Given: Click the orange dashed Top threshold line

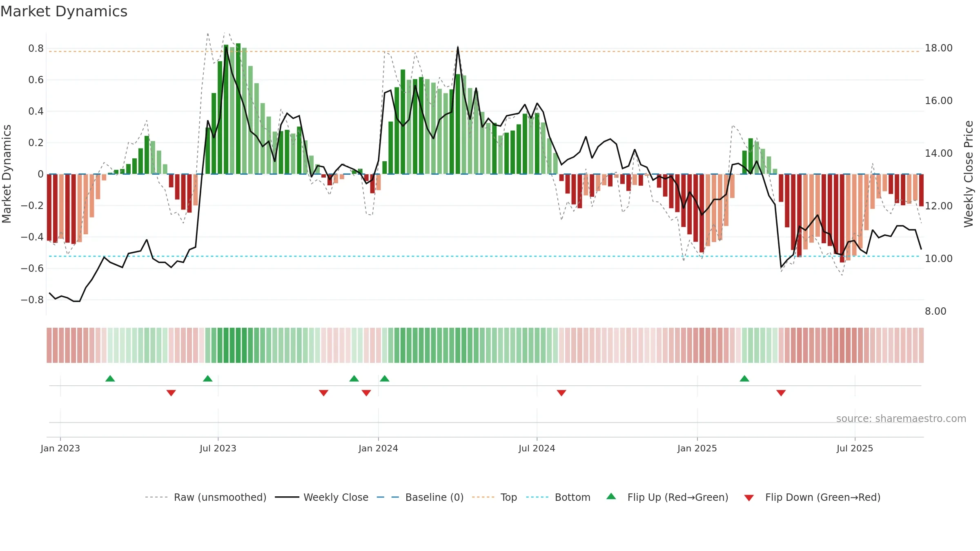Looking at the screenshot, I should 484,51.
